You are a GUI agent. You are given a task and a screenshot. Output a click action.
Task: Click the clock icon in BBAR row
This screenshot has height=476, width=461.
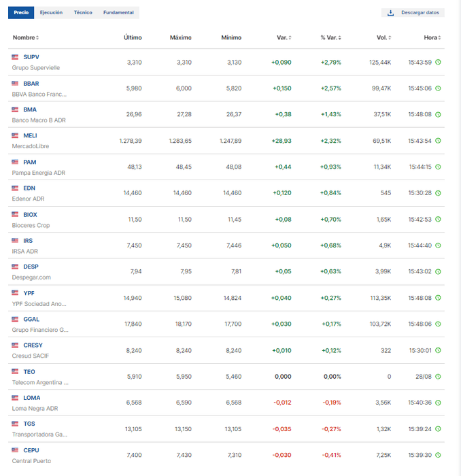point(438,88)
